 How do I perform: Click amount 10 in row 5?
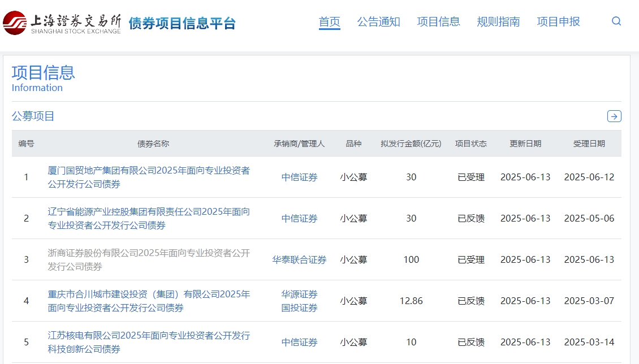[x=411, y=342]
